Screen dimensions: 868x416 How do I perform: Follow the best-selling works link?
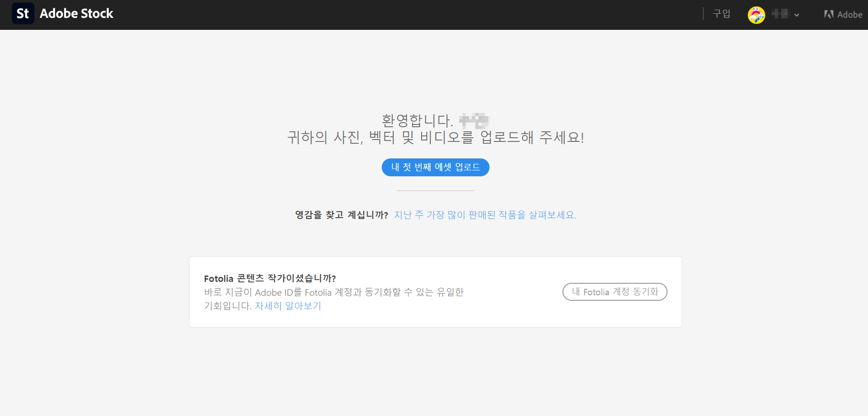coord(485,215)
